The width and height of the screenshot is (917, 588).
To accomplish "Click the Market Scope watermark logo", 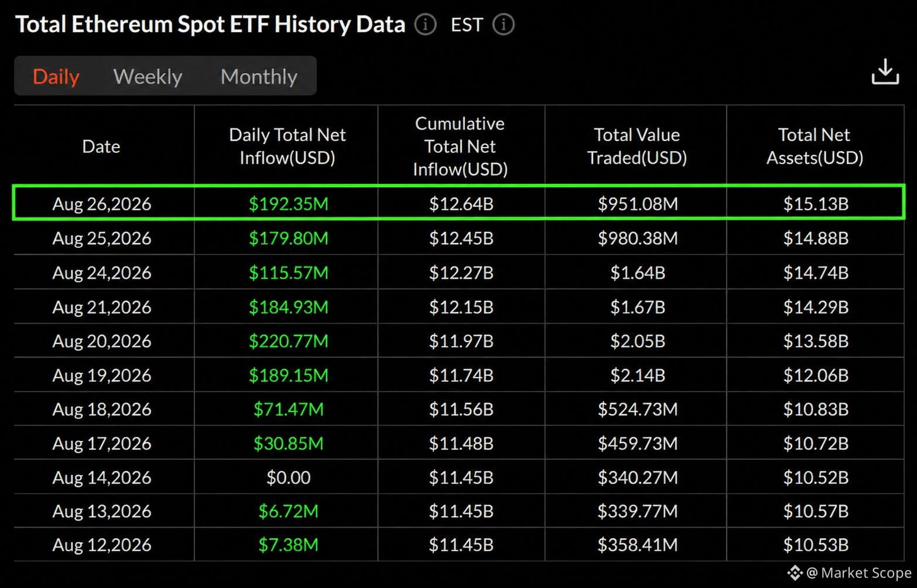I will pos(794,572).
